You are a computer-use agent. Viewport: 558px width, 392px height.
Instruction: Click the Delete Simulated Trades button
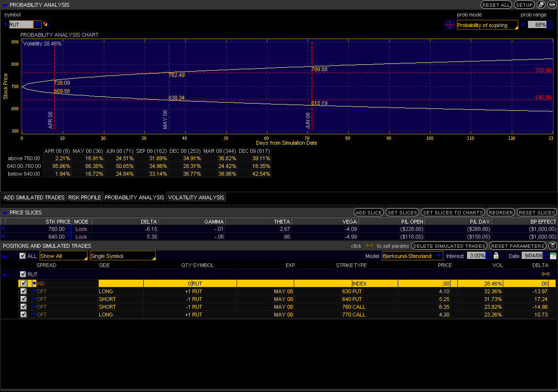click(450, 246)
